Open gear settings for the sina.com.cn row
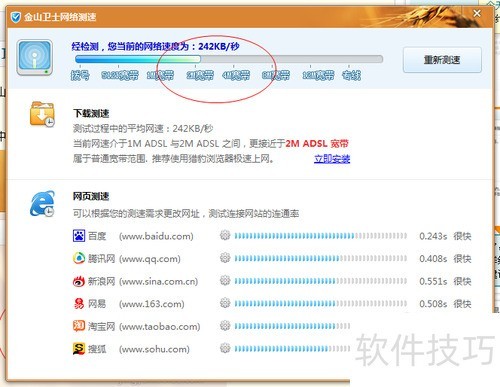The height and width of the screenshot is (387, 500). tap(225, 280)
